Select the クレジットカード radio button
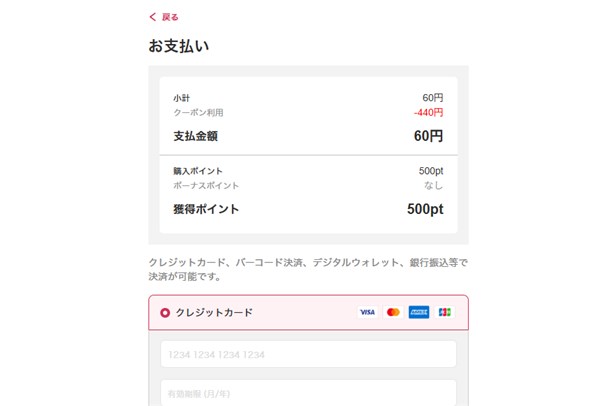The width and height of the screenshot is (612, 406). click(x=164, y=313)
